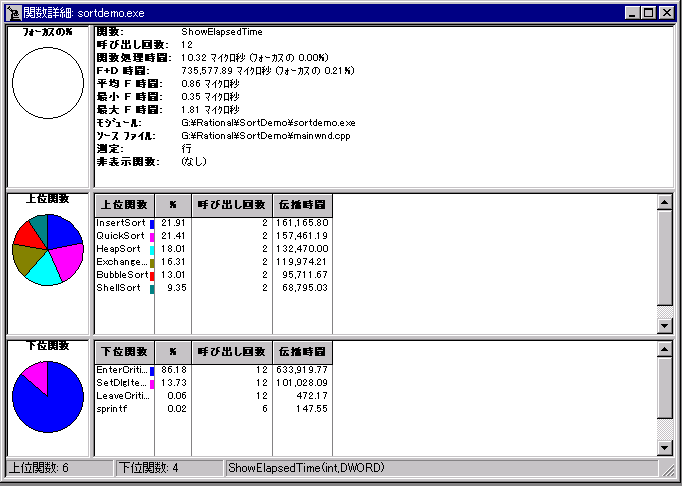Click the blue swatch beside EnterCriti row
The height and width of the screenshot is (486, 682).
[x=151, y=371]
